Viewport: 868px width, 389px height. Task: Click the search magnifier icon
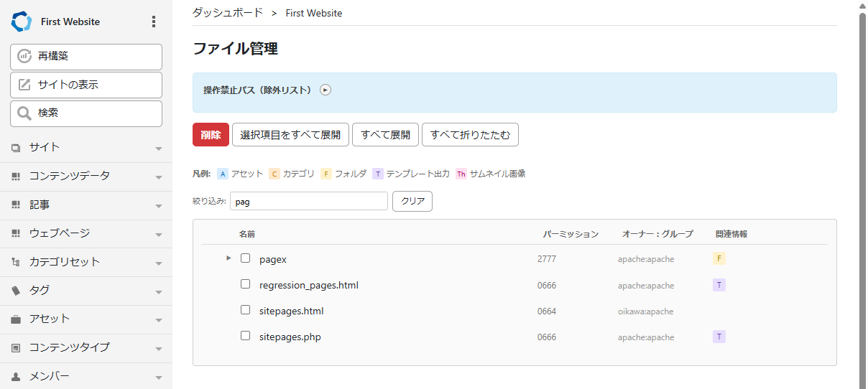24,113
